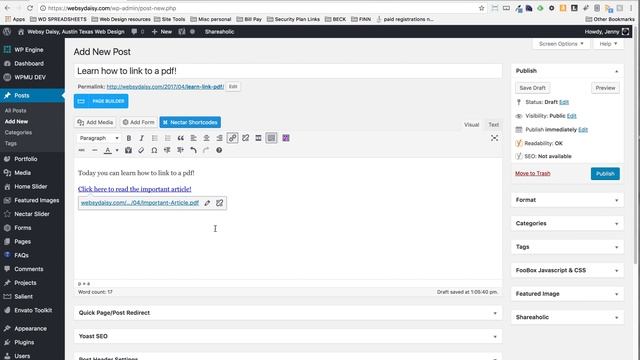Click the Remove link toolbar icon
The width and height of the screenshot is (640, 360).
(x=245, y=138)
